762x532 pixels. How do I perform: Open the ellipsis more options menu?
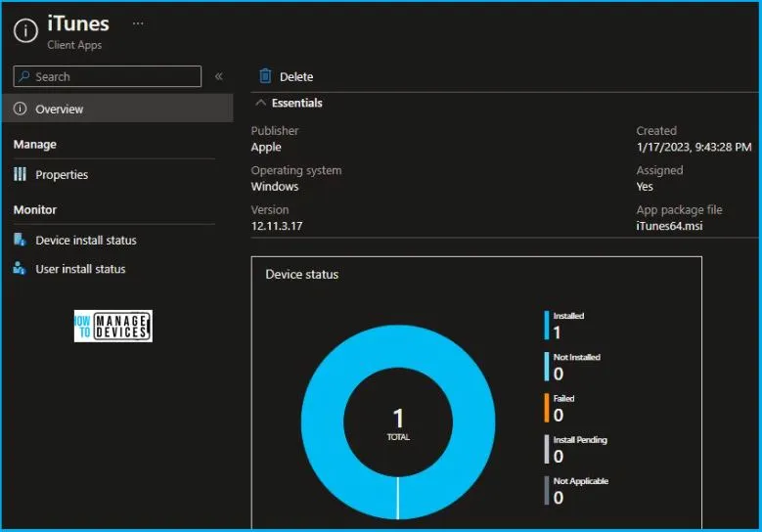click(x=138, y=23)
